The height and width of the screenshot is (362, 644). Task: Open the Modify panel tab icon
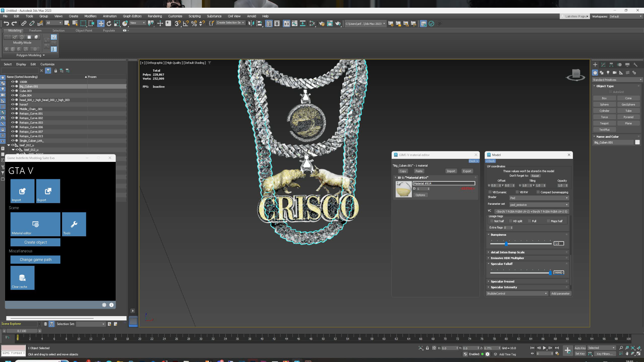pos(603,65)
